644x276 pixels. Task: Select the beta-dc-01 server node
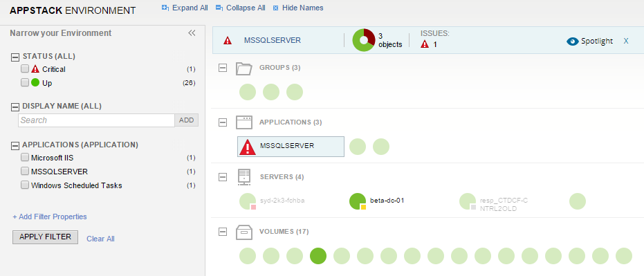click(358, 201)
